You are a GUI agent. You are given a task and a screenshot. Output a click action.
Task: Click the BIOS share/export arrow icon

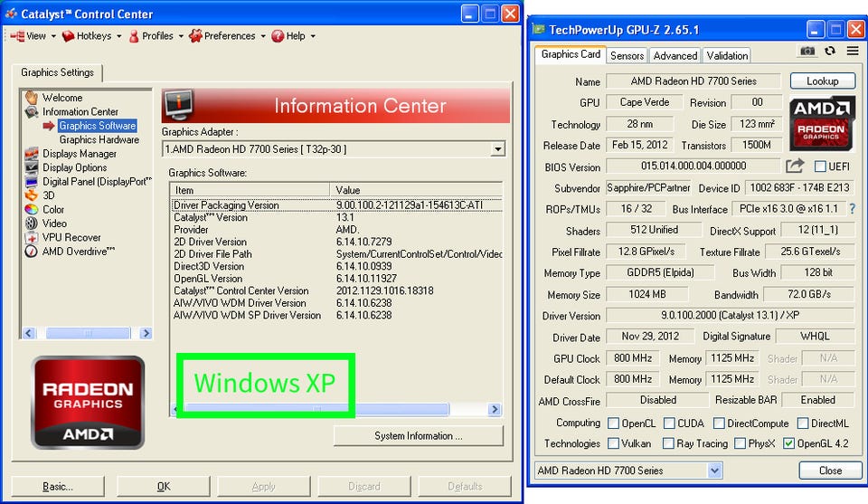pyautogui.click(x=795, y=166)
